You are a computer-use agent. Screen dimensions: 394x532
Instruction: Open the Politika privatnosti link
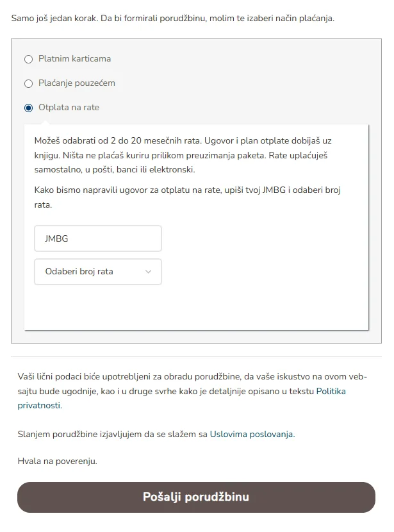pyautogui.click(x=331, y=391)
